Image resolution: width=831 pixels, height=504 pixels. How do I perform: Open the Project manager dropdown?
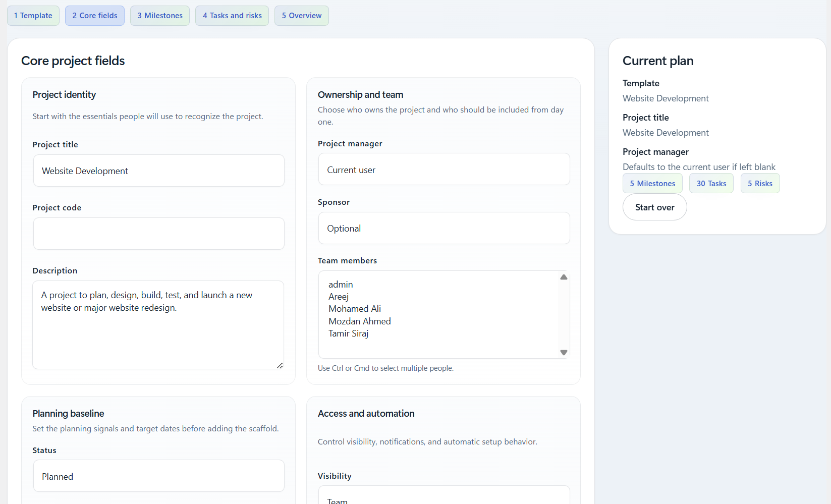444,169
